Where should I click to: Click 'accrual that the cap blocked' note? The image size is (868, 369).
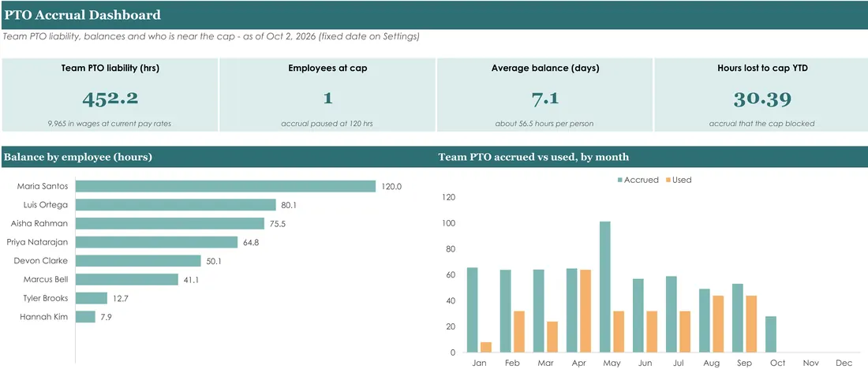coord(761,124)
